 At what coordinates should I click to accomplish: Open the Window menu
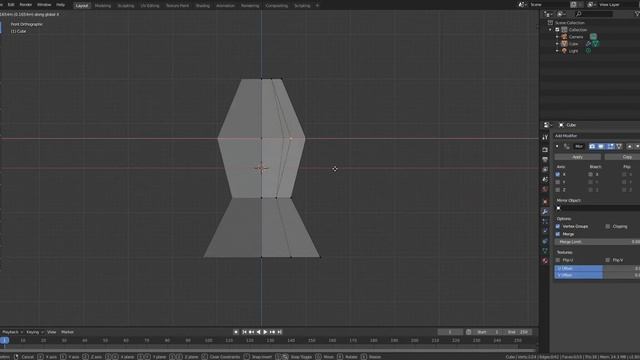pos(44,4)
